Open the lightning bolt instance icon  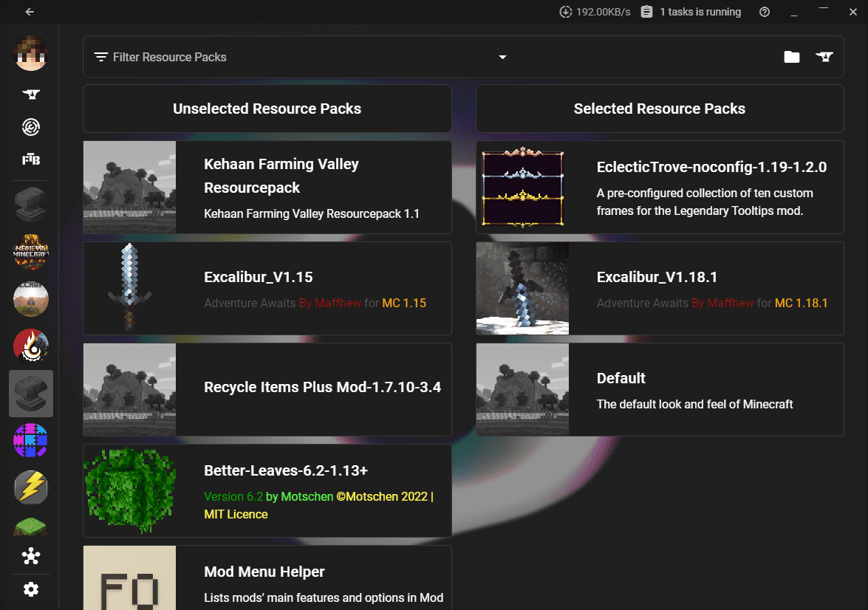pos(31,487)
